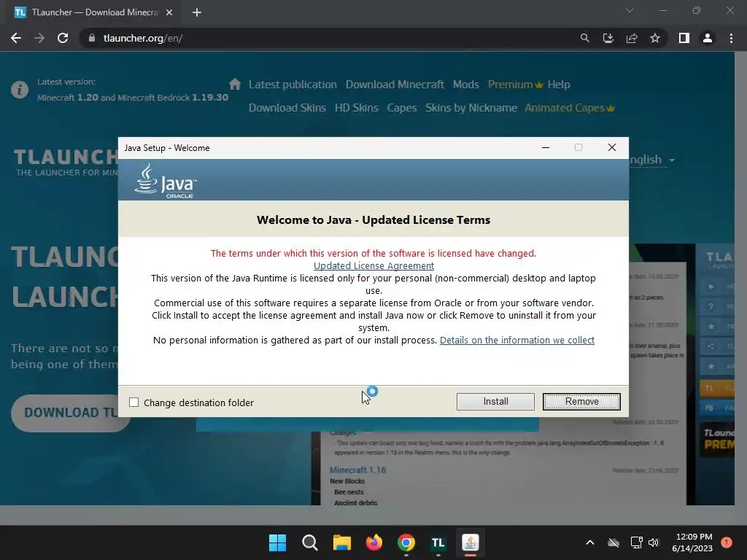Open volume control tray icon
Viewport: 747px width, 560px height.
654,542
